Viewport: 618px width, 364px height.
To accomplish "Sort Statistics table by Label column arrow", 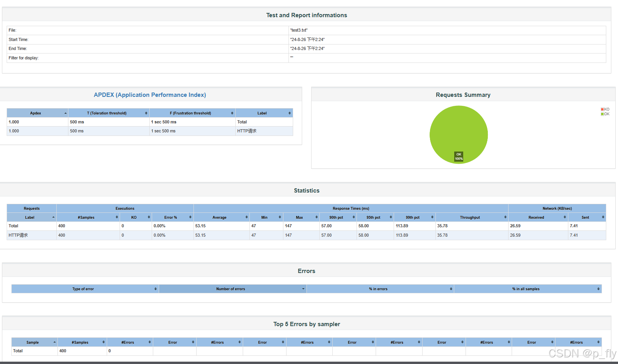I will (53, 218).
